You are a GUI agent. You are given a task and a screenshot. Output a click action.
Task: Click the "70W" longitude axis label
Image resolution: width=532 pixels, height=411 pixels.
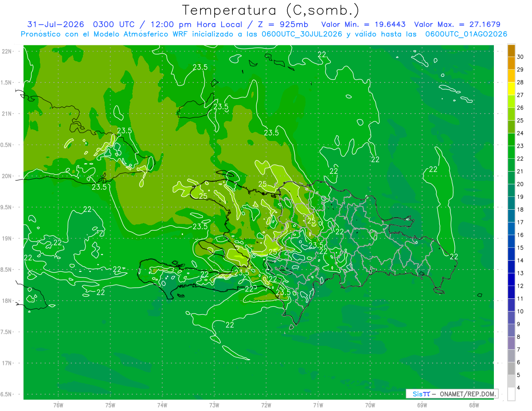(370, 405)
